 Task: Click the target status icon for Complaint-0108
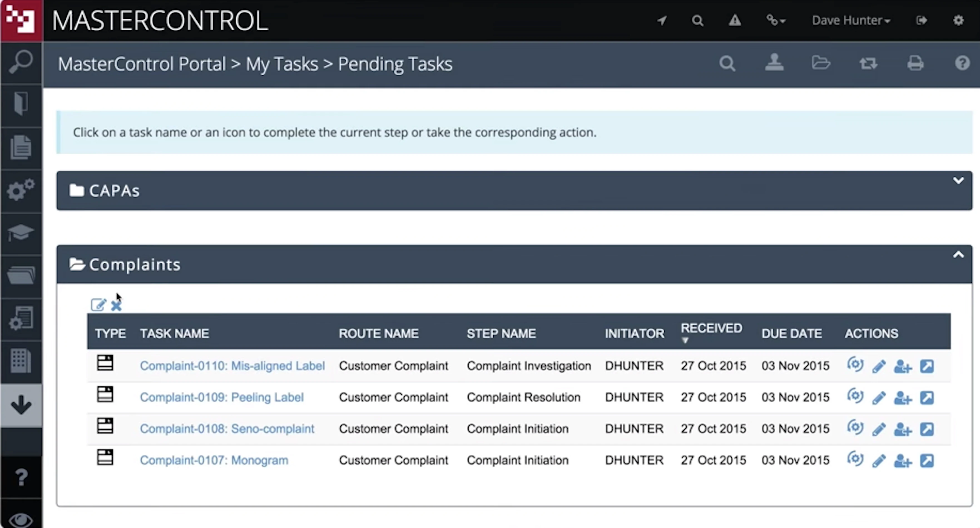click(855, 428)
